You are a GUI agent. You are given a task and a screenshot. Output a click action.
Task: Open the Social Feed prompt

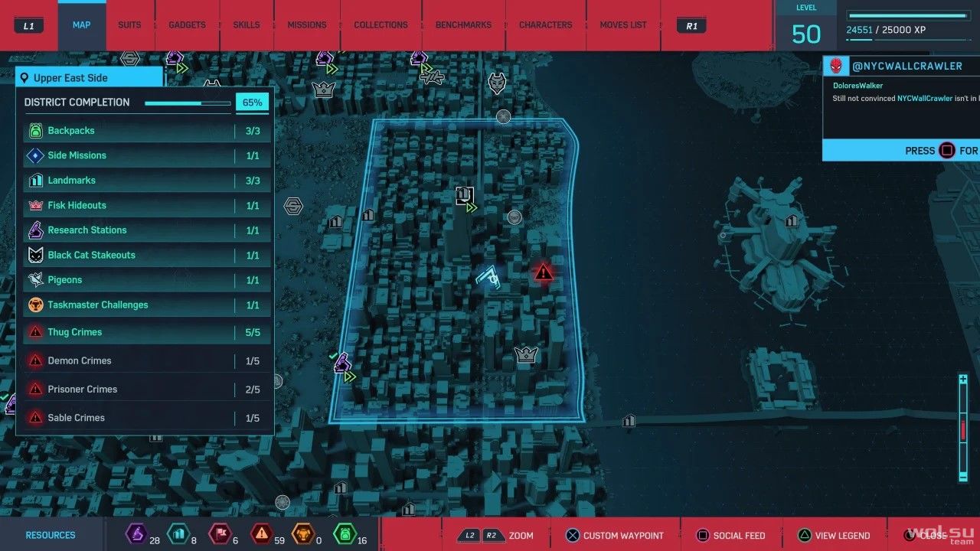pos(730,536)
